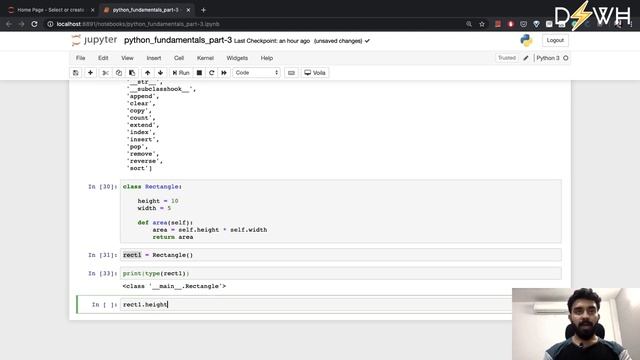Screen dimensions: 640x360
Task: Interrupt the kernel stop icon
Action: 199,73
